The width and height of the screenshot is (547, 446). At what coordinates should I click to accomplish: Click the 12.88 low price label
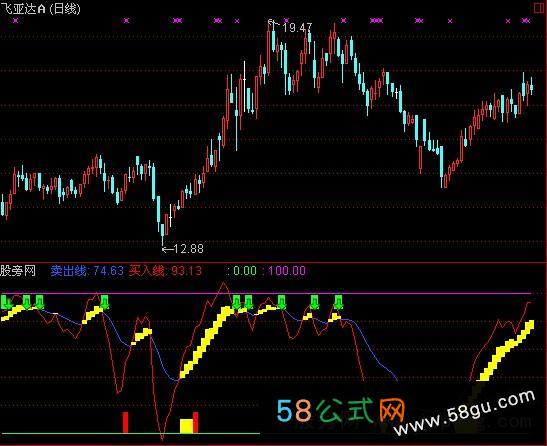pyautogui.click(x=188, y=249)
